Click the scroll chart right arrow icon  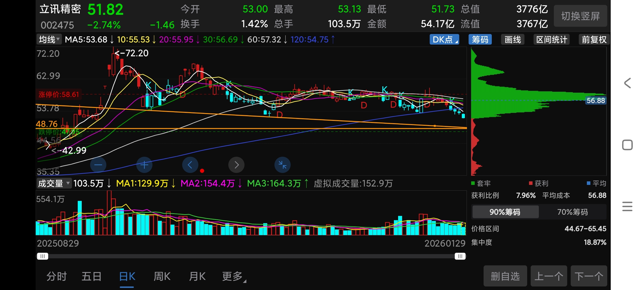click(236, 165)
